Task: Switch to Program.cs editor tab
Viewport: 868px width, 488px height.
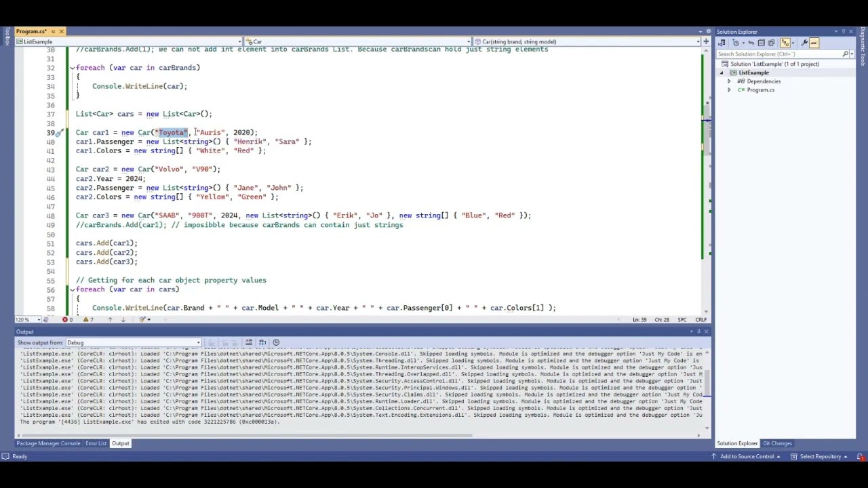Action: pyautogui.click(x=31, y=31)
